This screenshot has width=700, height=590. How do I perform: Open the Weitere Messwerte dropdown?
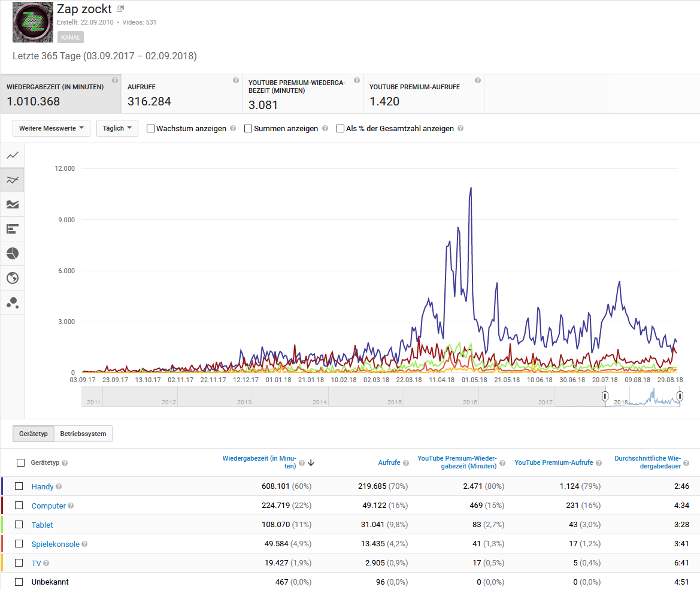51,128
